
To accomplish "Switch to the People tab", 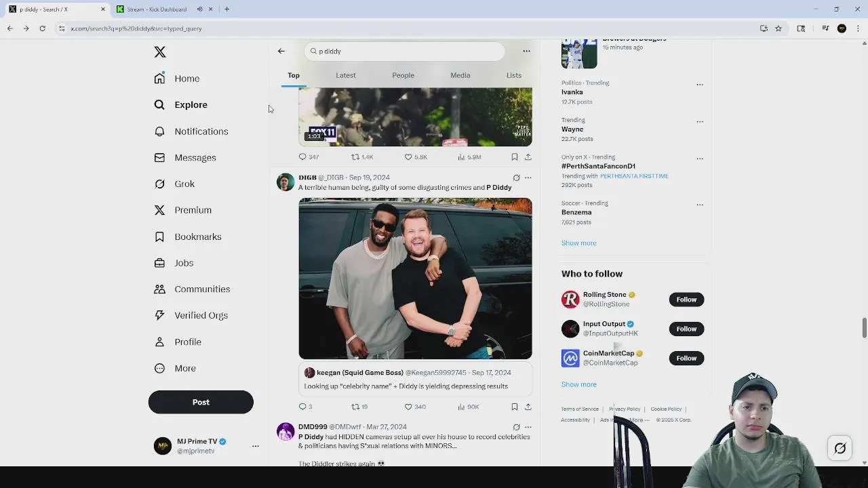I will tap(403, 75).
